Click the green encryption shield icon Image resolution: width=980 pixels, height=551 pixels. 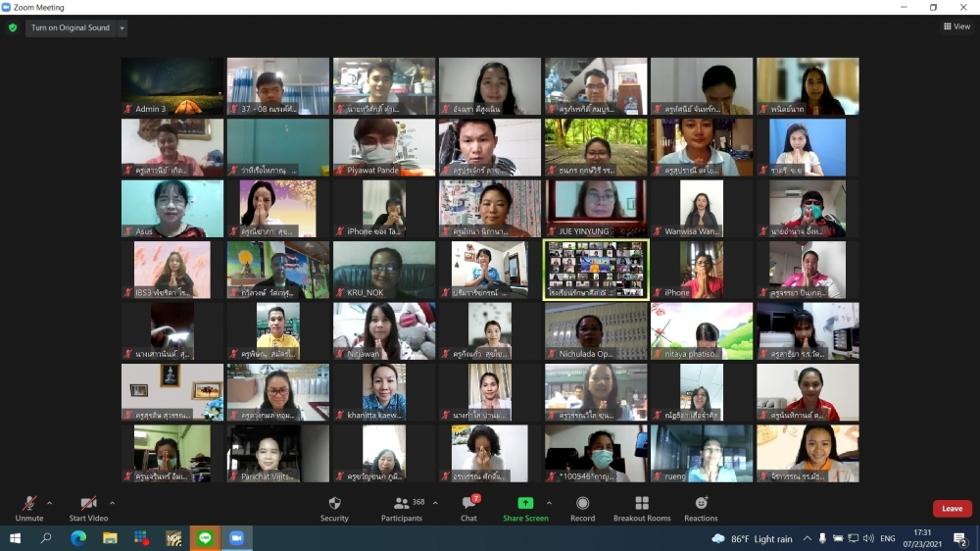[x=13, y=27]
